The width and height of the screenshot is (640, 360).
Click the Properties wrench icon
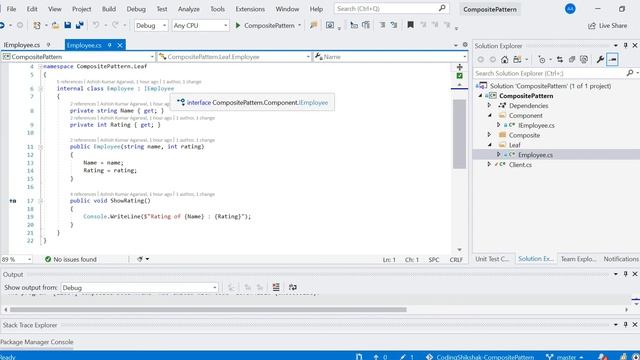tap(600, 60)
